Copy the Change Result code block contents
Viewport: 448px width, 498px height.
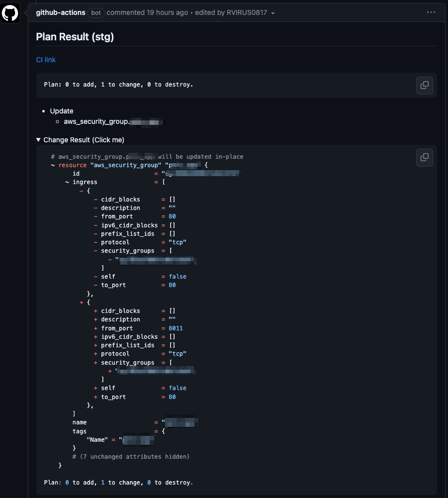[424, 157]
